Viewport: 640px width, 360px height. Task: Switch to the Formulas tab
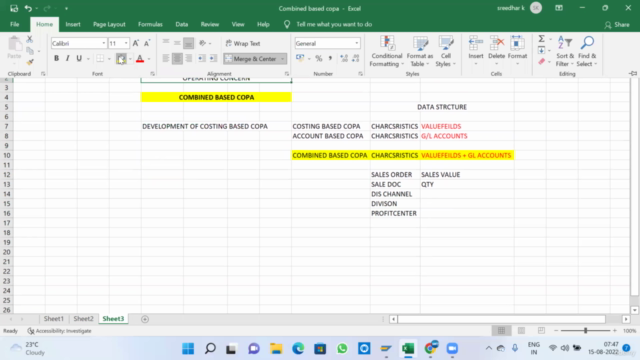(150, 24)
